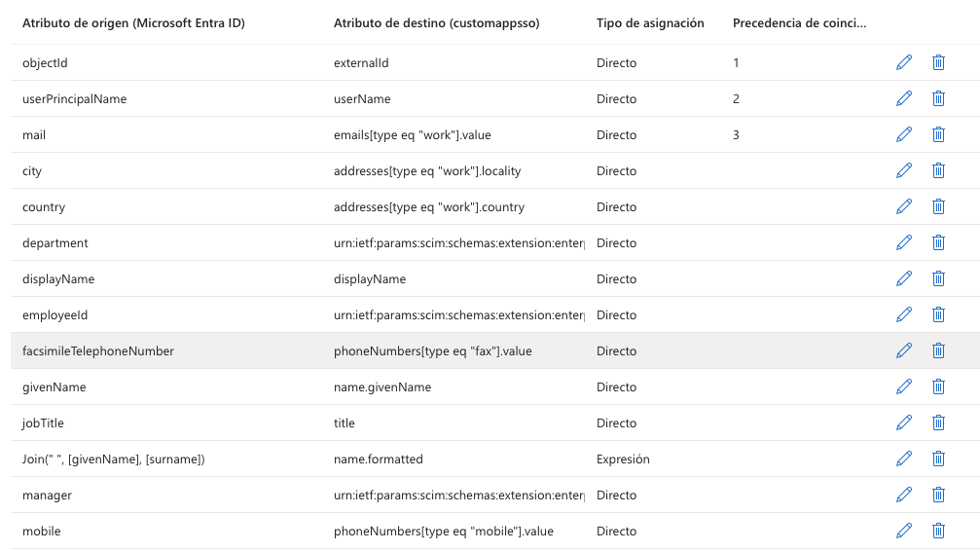980x551 pixels.
Task: Edit the objectId mapping pencil icon
Action: [x=904, y=62]
